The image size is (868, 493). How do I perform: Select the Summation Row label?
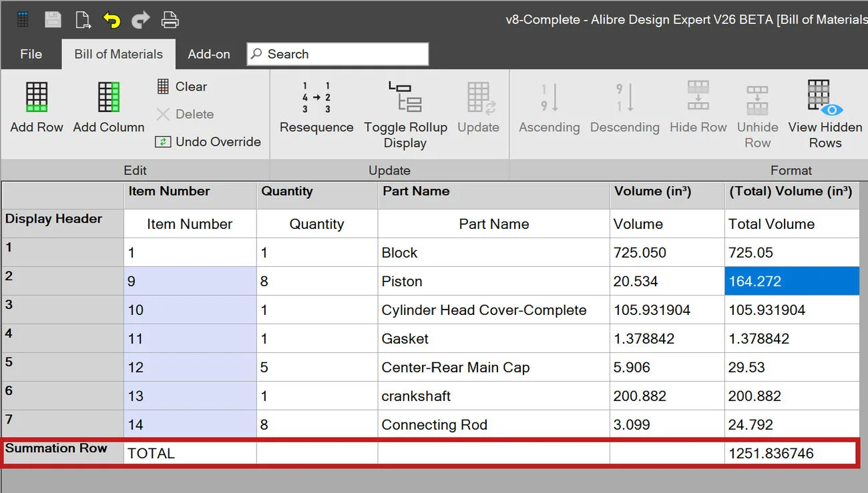tap(63, 453)
